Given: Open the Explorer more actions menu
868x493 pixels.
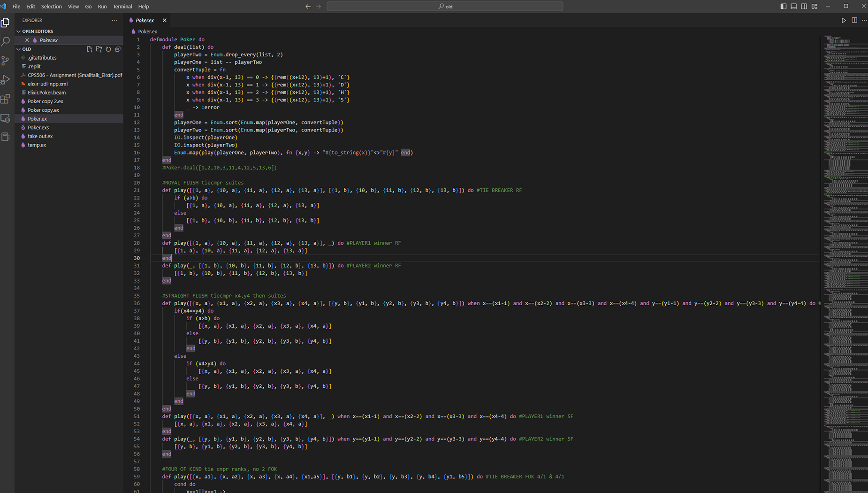Looking at the screenshot, I should tap(114, 20).
